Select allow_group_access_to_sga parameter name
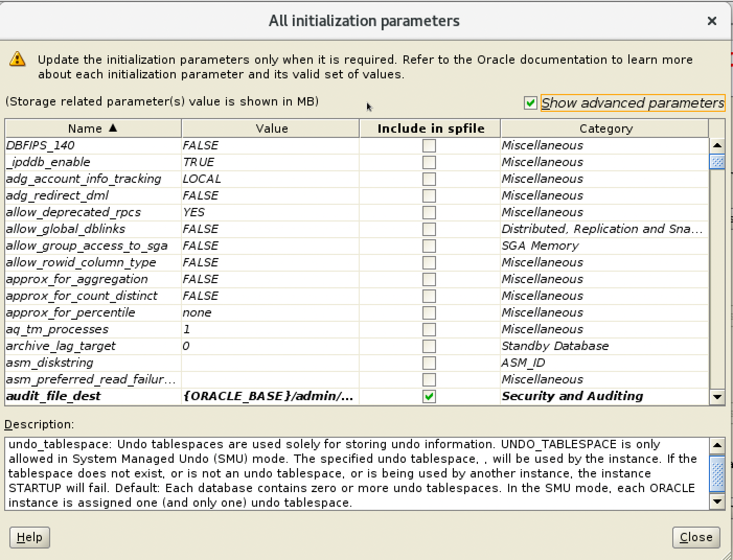The image size is (733, 560). [87, 246]
